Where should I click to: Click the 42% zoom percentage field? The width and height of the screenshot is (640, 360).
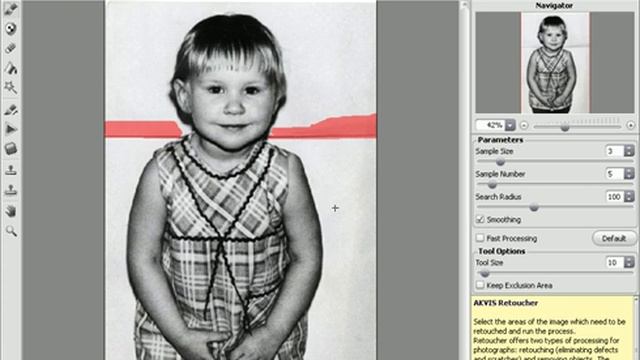point(491,125)
